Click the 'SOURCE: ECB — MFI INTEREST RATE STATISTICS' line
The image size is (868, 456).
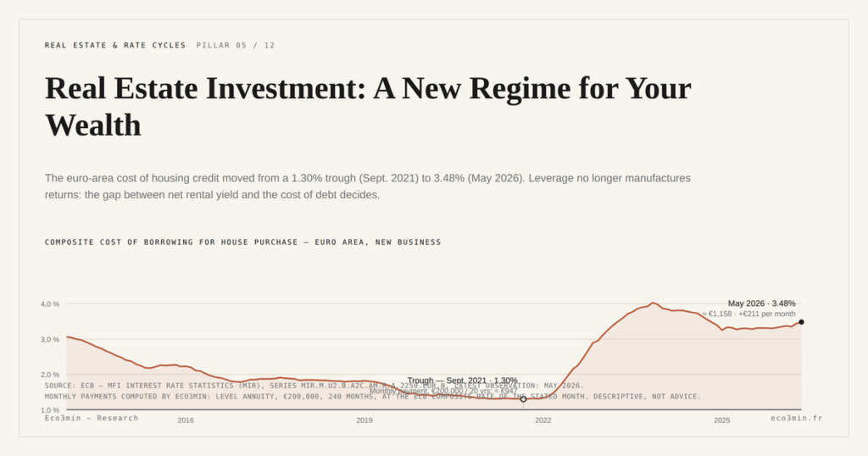314,386
